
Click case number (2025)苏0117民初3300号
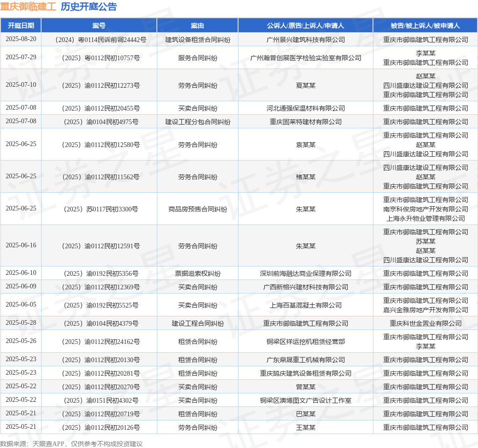[99, 209]
